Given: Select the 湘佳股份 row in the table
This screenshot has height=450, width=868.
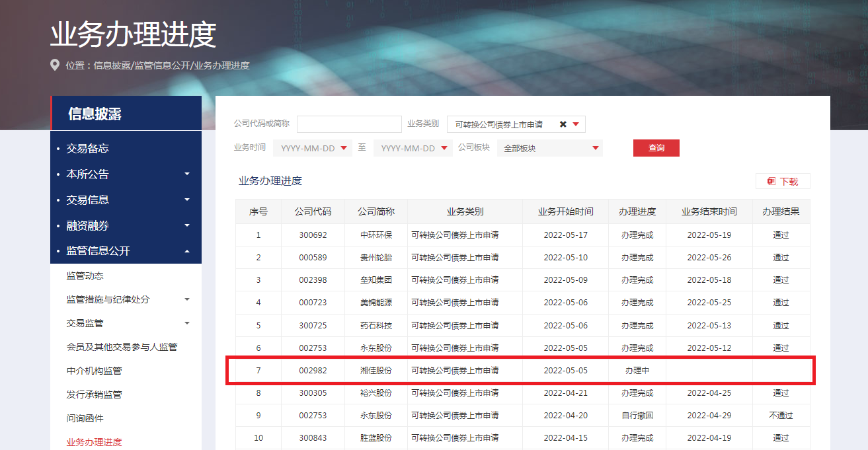Looking at the screenshot, I should [375, 371].
